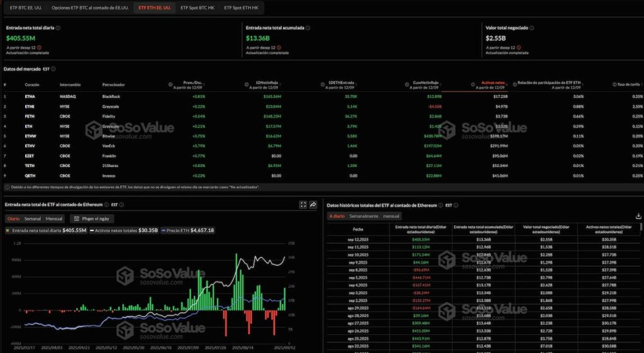644x353 pixels.
Task: Click info icon beside Datos históricos totales title
Action: 440,205
